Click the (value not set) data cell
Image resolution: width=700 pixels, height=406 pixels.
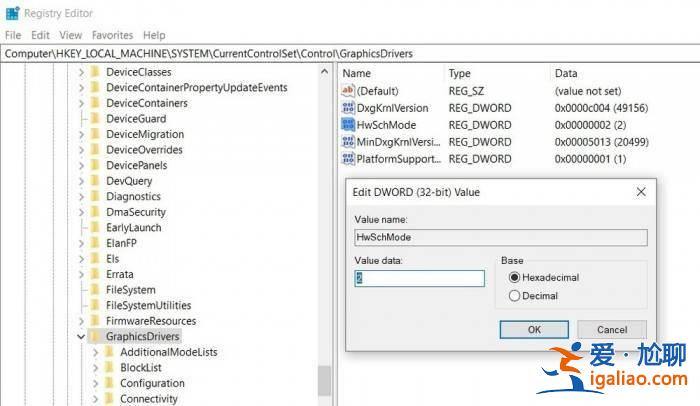(x=588, y=91)
